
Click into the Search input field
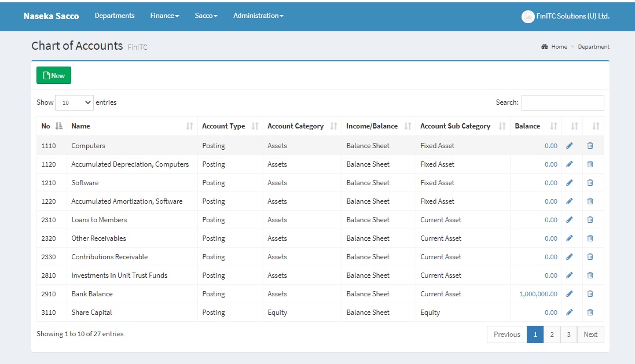[562, 102]
